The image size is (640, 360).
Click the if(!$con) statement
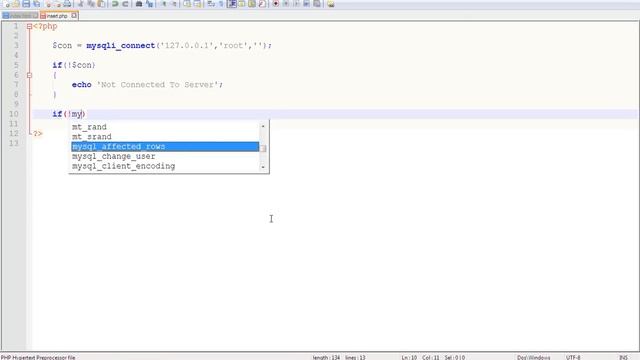click(x=74, y=65)
